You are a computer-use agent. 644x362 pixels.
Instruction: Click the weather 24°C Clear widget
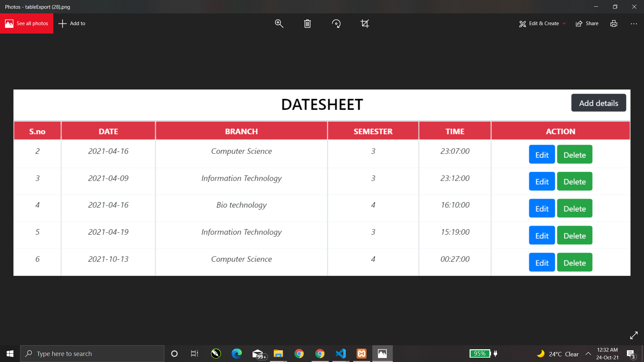(557, 354)
